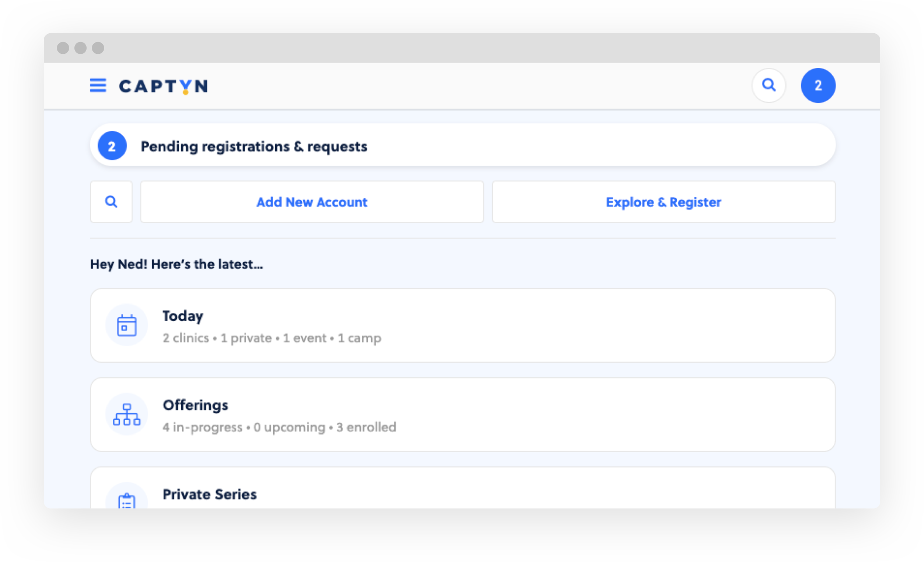
Task: Open Pending registrations & requests
Action: pos(254,146)
